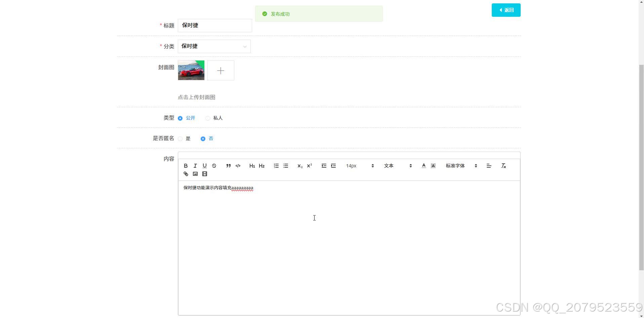Decrease the indent

pos(324,166)
